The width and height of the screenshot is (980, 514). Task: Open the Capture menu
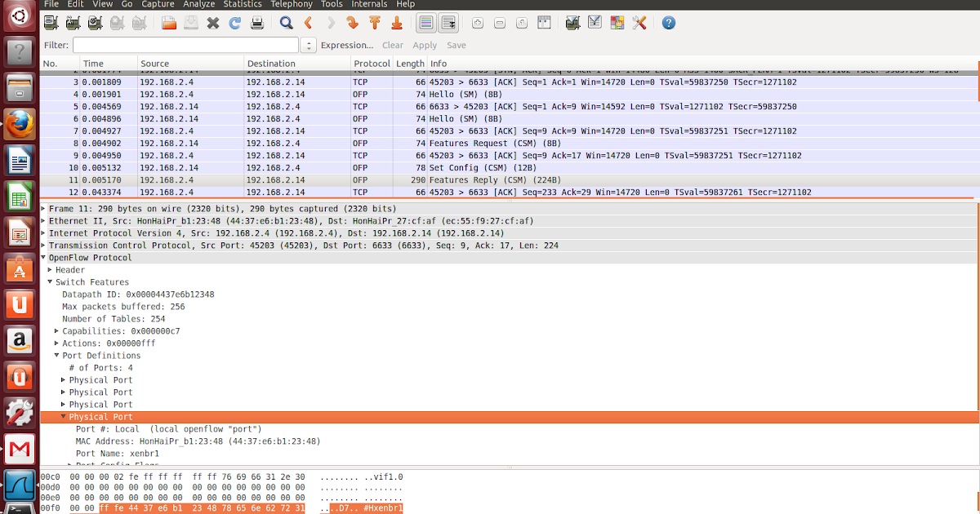coord(158,4)
